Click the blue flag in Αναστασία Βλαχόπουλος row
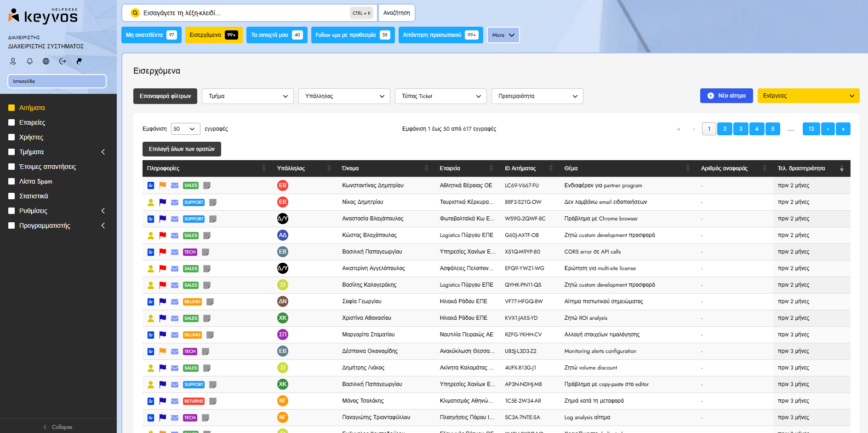This screenshot has height=433, width=868. [x=163, y=218]
